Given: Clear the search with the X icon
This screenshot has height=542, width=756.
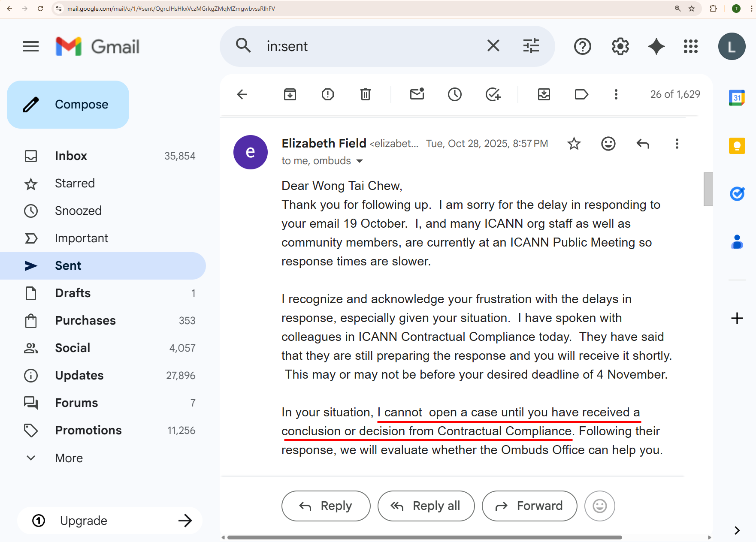Looking at the screenshot, I should point(493,45).
